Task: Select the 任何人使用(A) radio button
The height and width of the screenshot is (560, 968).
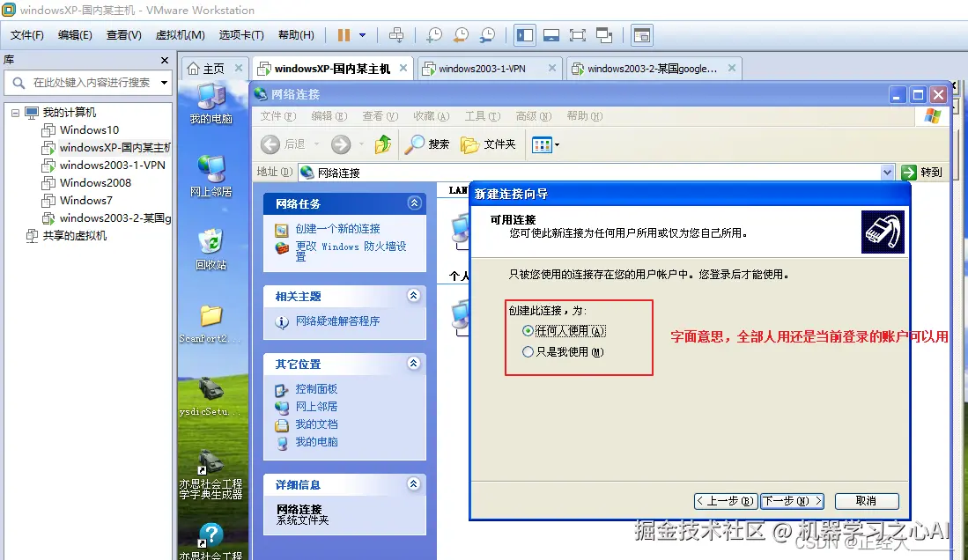Action: 528,331
